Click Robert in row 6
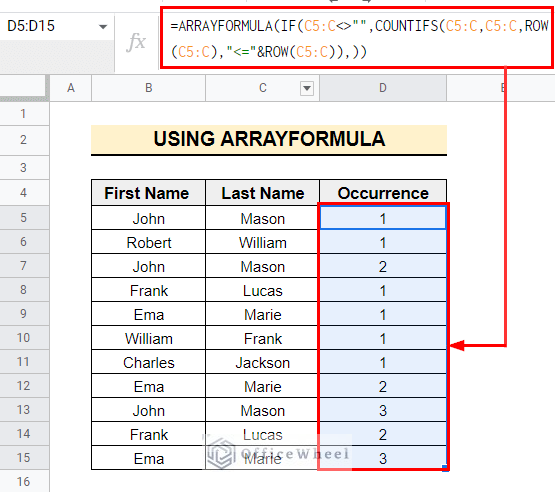The image size is (555, 492). [x=149, y=243]
